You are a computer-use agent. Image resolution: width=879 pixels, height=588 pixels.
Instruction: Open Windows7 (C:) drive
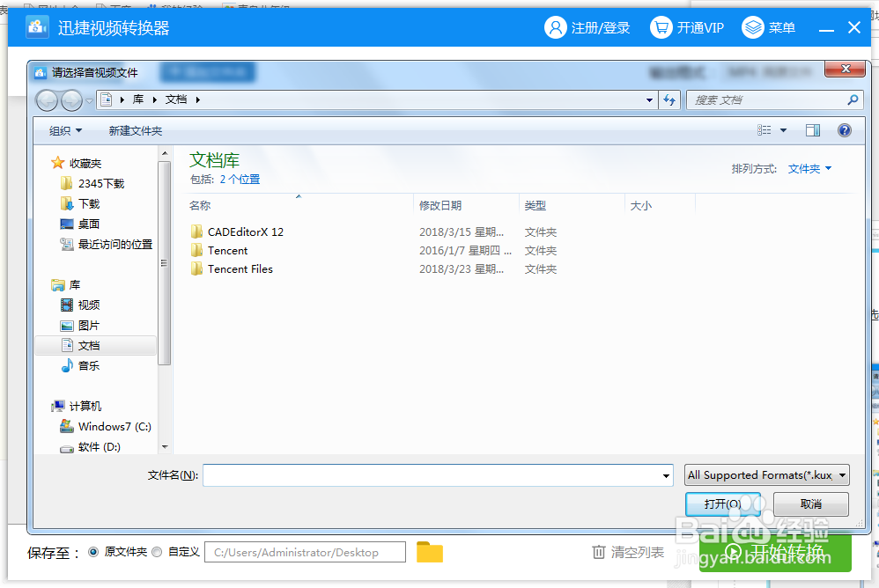click(106, 426)
